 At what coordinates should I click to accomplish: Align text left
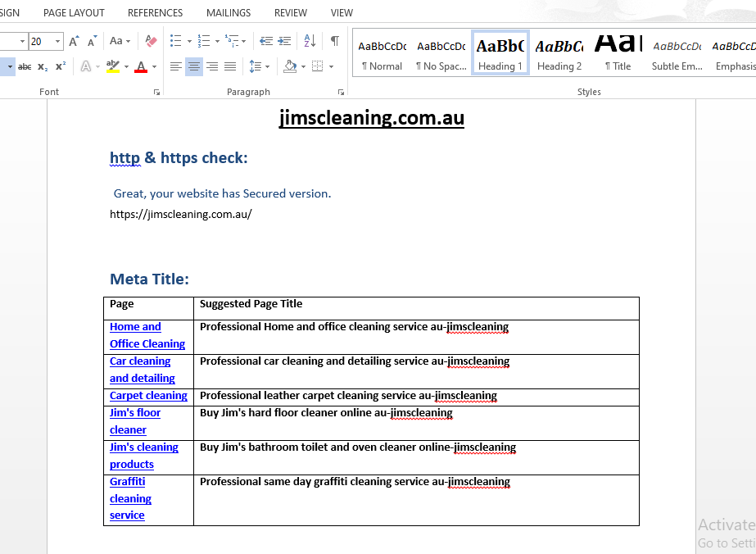click(x=176, y=66)
